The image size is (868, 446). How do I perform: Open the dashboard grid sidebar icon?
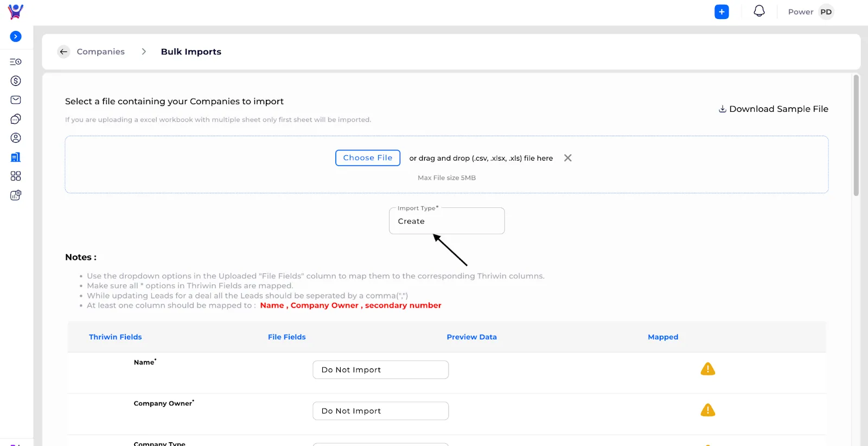(16, 176)
